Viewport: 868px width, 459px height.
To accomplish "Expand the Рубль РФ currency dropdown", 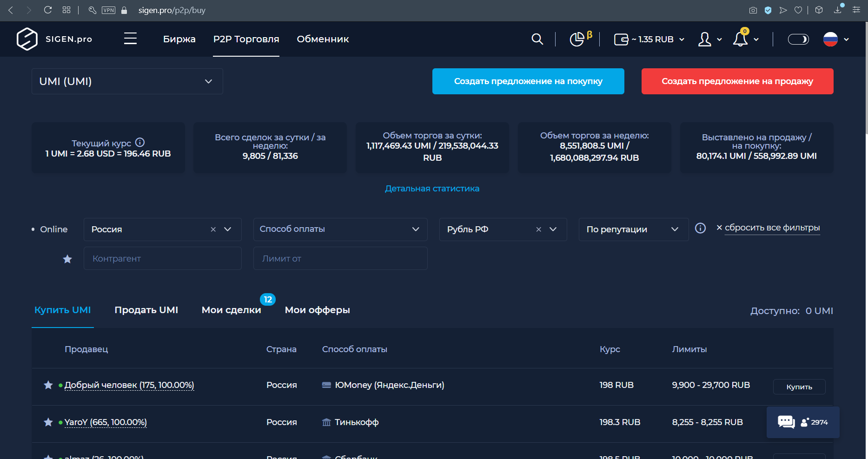I will click(x=553, y=229).
